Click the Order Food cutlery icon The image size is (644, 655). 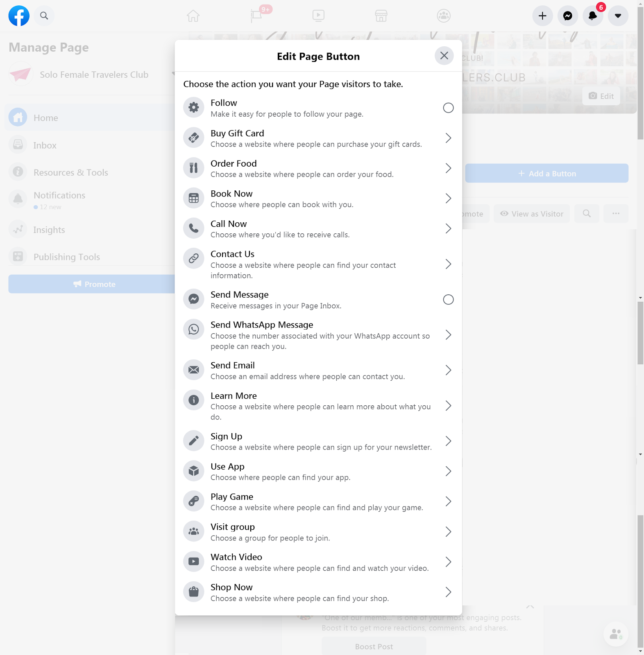pyautogui.click(x=194, y=168)
